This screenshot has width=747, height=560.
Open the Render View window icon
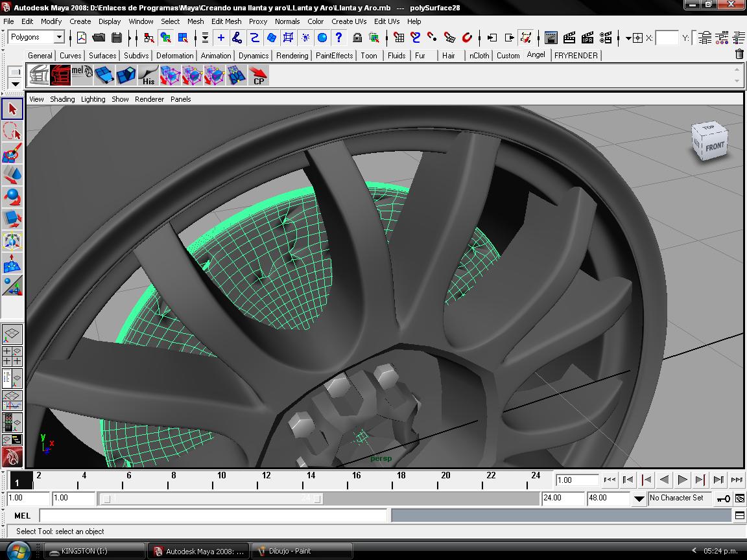click(x=551, y=38)
